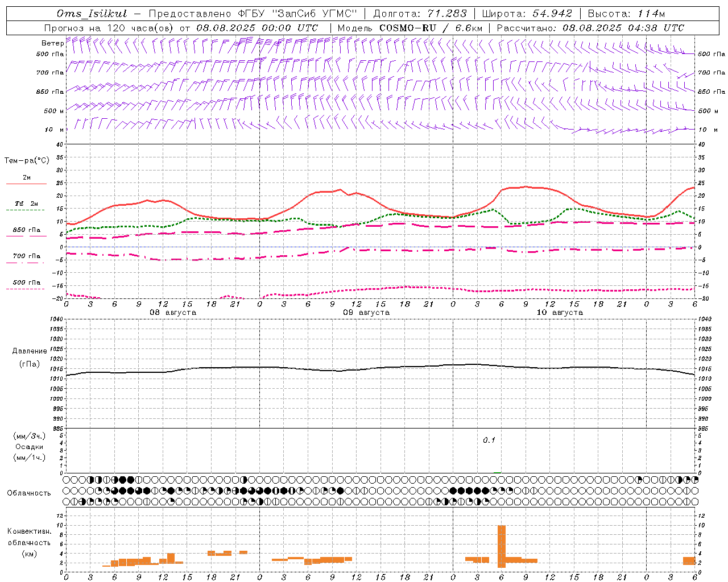Viewport: 728px width, 582px height.
Task: Select the forecast start 08.08.2025 00:00 UTC
Action: click(257, 28)
